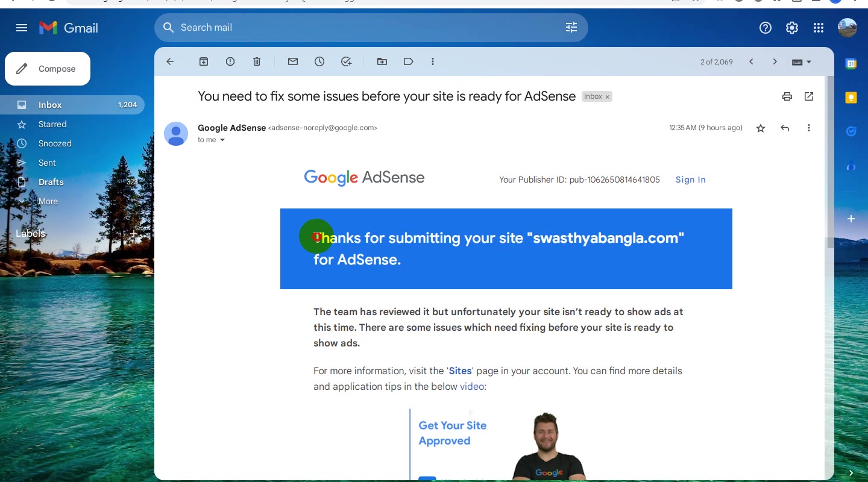Toggle the main menu hamburger
This screenshot has height=482, width=868.
coord(22,28)
